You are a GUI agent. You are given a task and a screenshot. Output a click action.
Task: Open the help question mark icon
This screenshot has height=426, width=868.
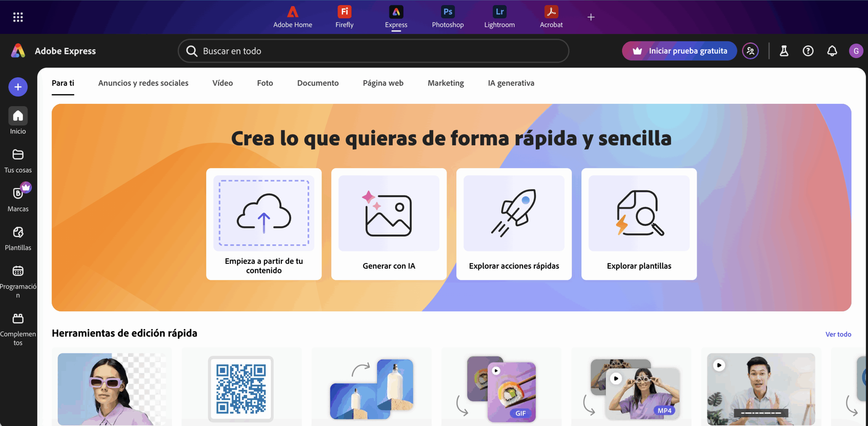point(808,51)
